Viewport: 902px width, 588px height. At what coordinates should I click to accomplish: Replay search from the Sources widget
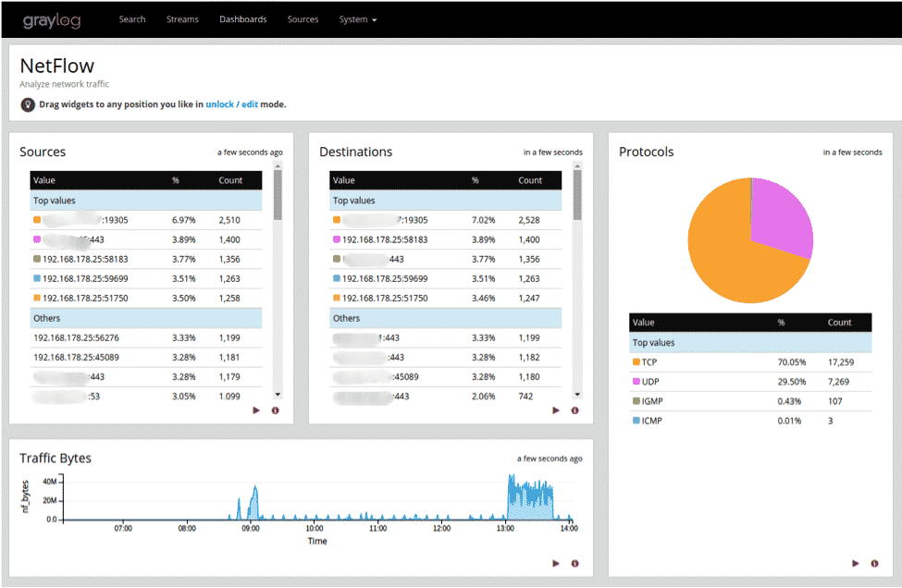pyautogui.click(x=256, y=410)
